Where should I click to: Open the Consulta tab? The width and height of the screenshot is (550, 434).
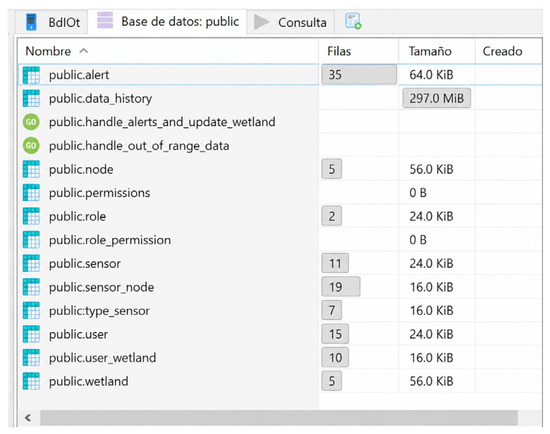(x=291, y=22)
